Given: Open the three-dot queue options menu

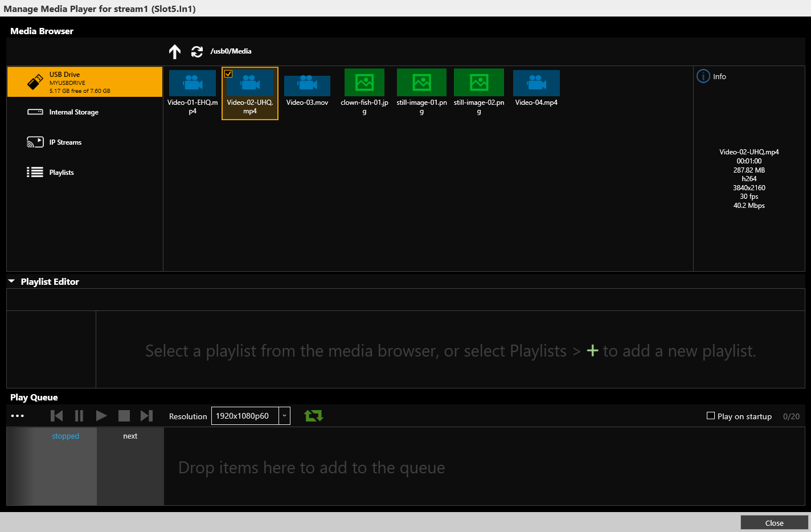Looking at the screenshot, I should pyautogui.click(x=18, y=416).
